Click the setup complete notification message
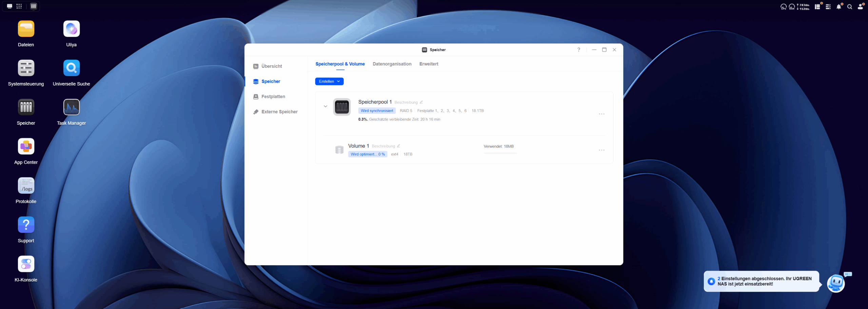 (764, 281)
